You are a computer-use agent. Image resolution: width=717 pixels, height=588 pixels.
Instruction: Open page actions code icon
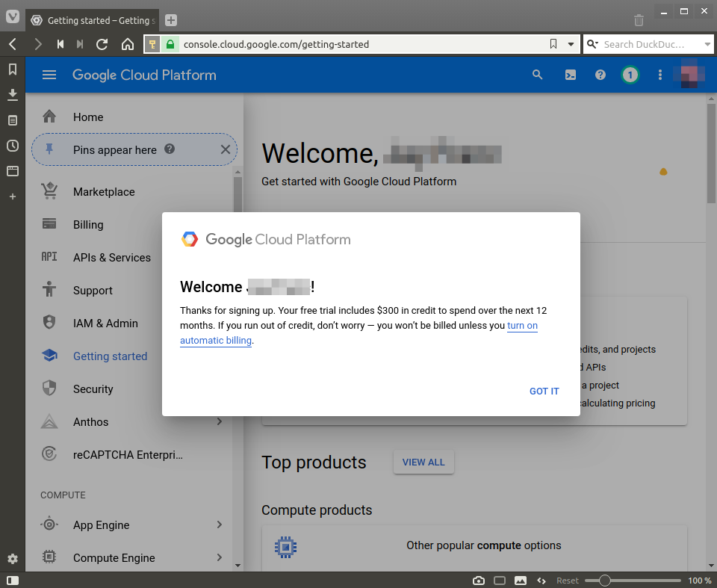(541, 581)
